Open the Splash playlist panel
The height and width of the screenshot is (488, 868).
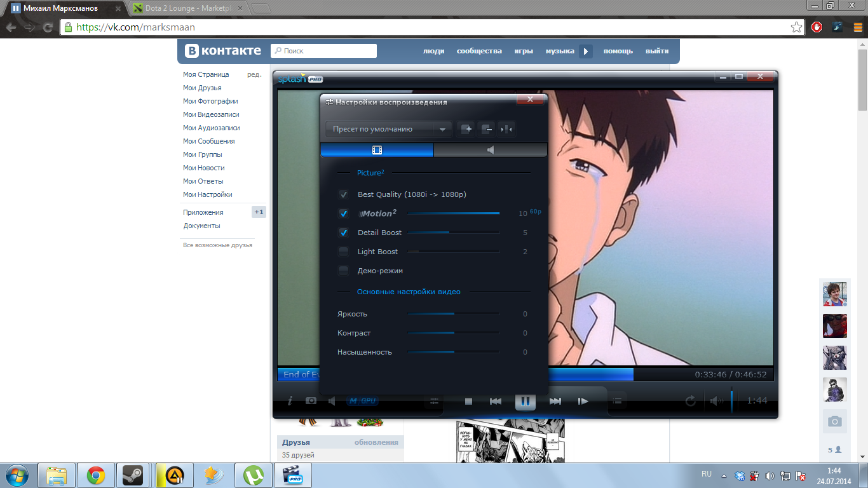tap(618, 401)
